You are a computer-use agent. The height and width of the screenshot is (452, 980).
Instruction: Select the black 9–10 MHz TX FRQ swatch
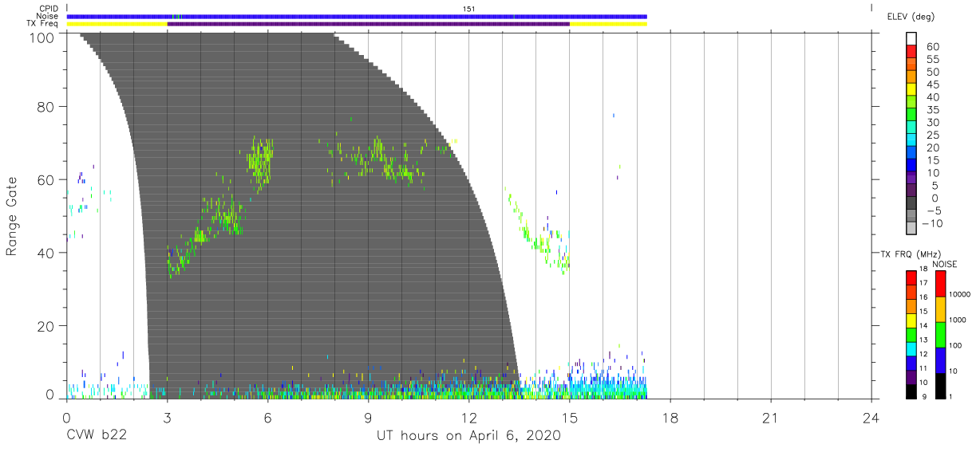[x=911, y=391]
